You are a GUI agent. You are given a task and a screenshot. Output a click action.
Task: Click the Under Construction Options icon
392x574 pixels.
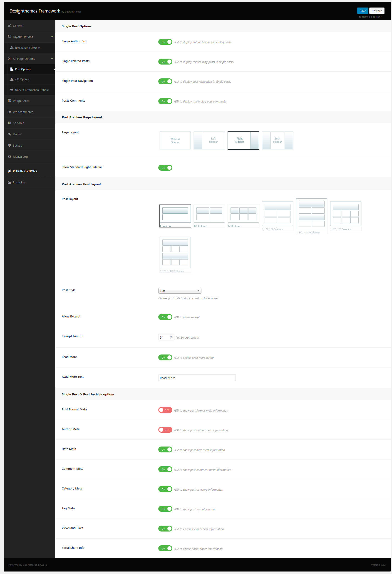[12, 90]
